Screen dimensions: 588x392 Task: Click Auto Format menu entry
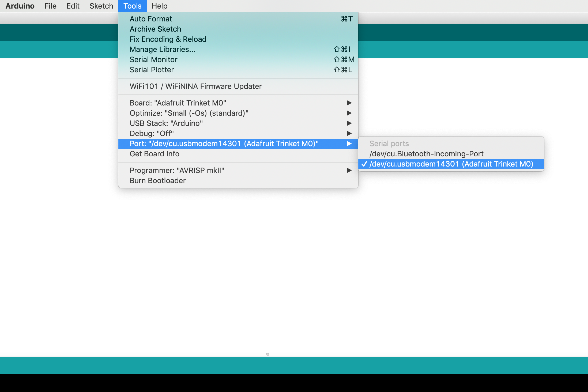click(x=151, y=19)
